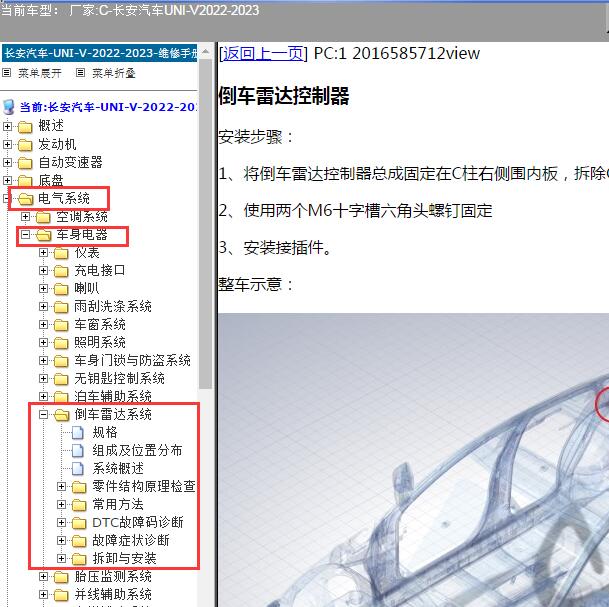Click the 零件结构原理检查 folder icon
609x607 pixels.
pyautogui.click(x=79, y=487)
